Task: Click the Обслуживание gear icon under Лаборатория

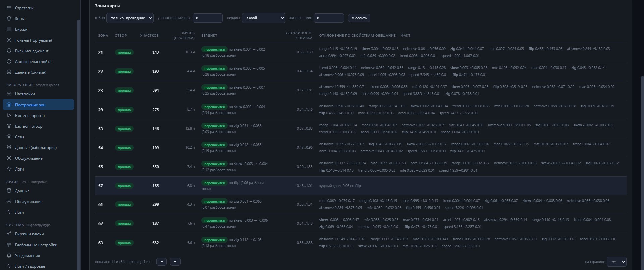Action: coord(9,158)
